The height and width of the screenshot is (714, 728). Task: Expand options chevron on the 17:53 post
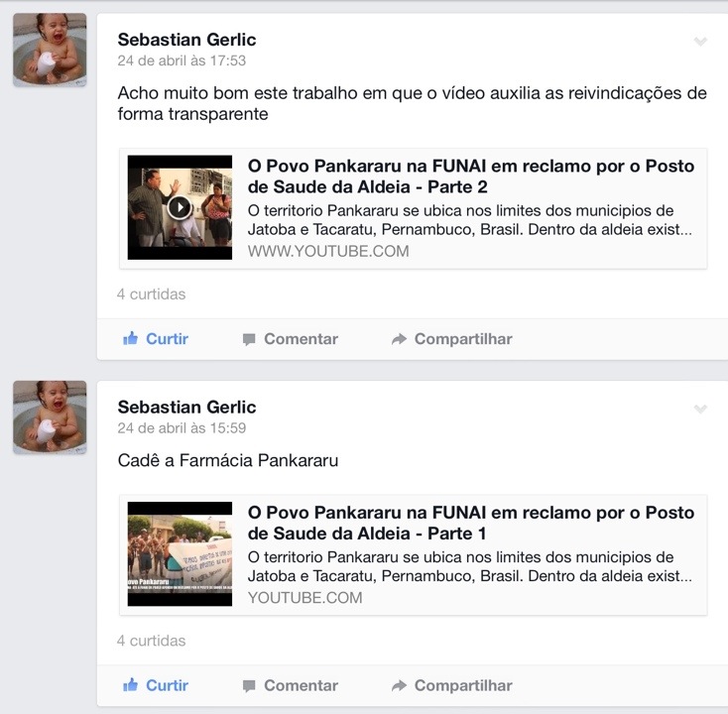click(x=700, y=42)
